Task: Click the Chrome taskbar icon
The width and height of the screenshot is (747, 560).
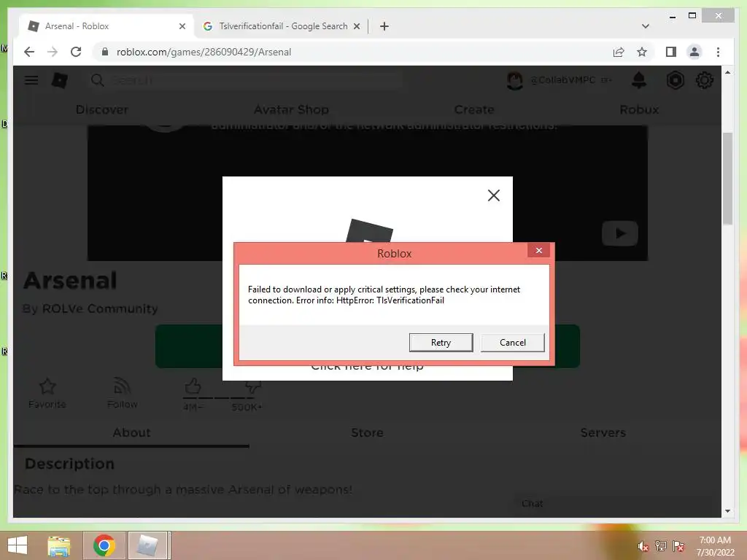Action: (104, 545)
